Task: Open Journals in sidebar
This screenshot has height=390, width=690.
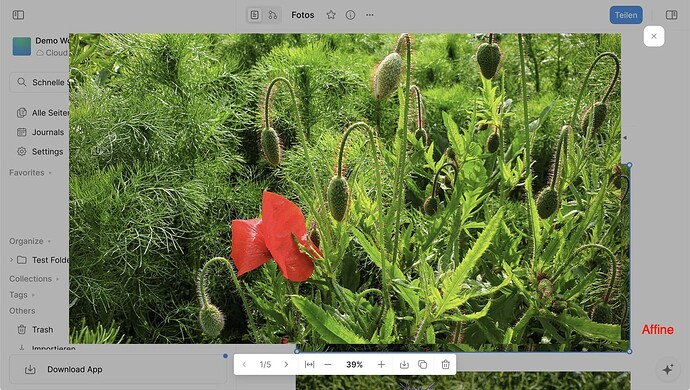Action: [40, 132]
